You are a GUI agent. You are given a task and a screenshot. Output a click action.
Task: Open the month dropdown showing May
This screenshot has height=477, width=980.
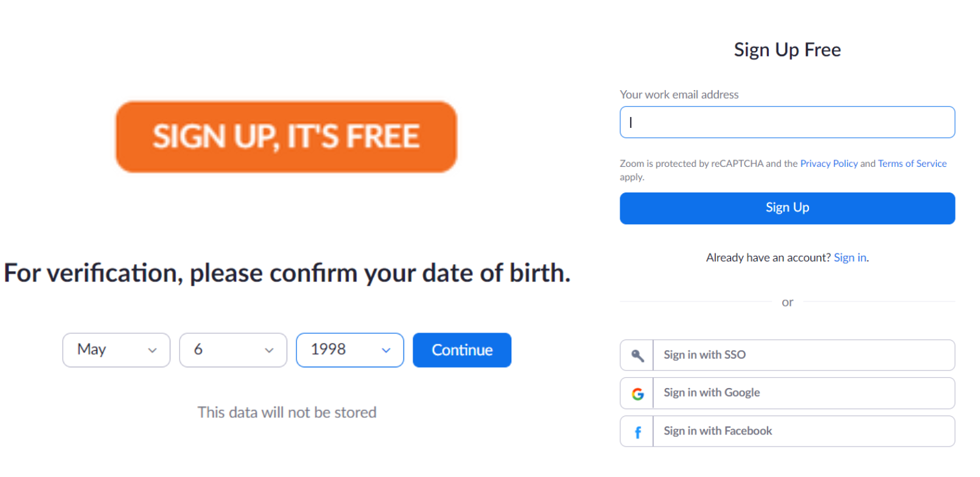116,350
